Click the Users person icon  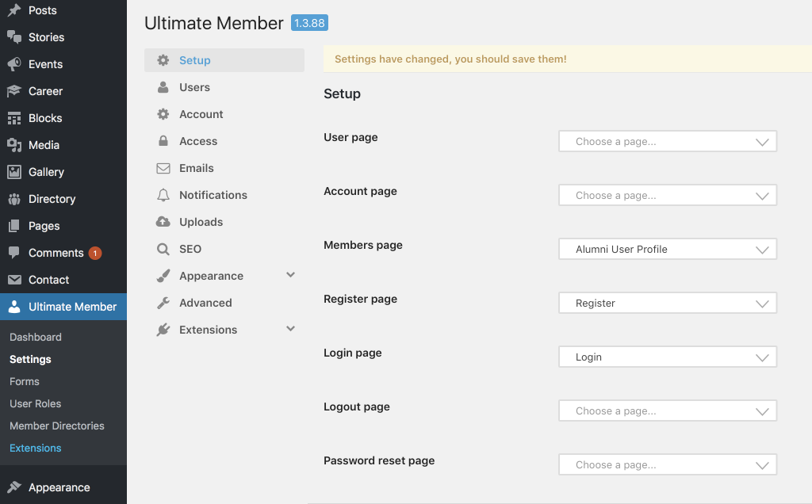click(x=163, y=87)
